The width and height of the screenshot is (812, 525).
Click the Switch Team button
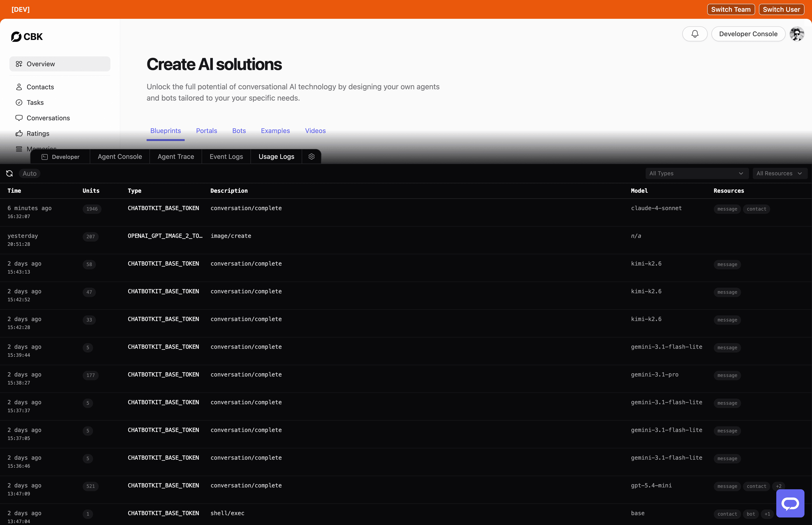coord(730,9)
